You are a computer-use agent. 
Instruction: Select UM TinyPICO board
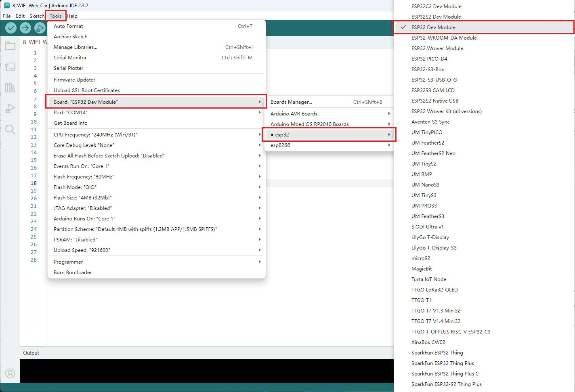[483, 132]
